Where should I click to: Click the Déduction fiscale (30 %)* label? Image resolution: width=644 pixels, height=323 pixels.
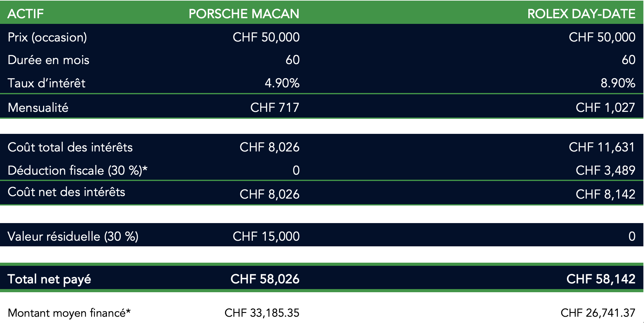tap(77, 171)
